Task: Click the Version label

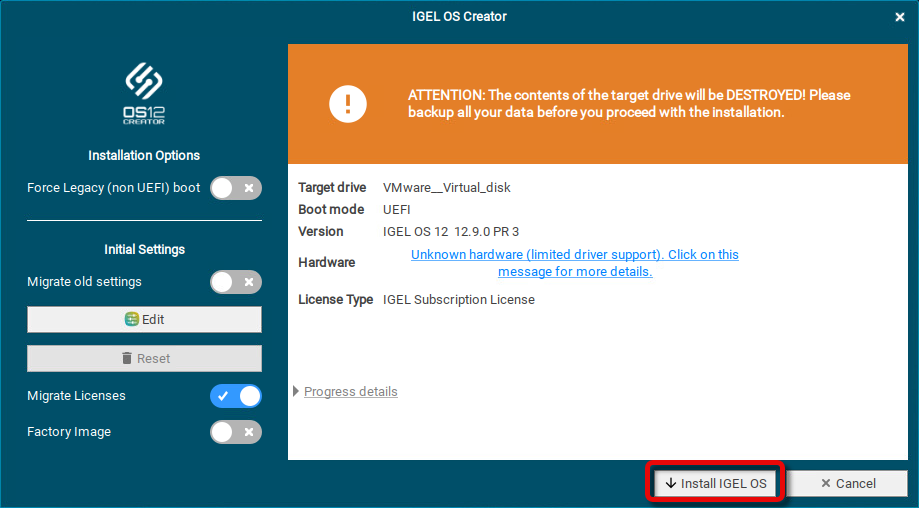Action: click(321, 231)
